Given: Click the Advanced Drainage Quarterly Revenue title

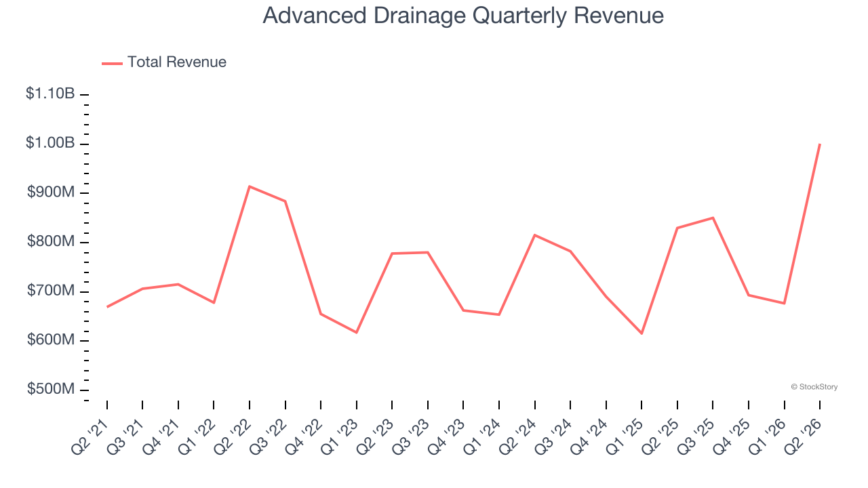Looking at the screenshot, I should pyautogui.click(x=463, y=15).
